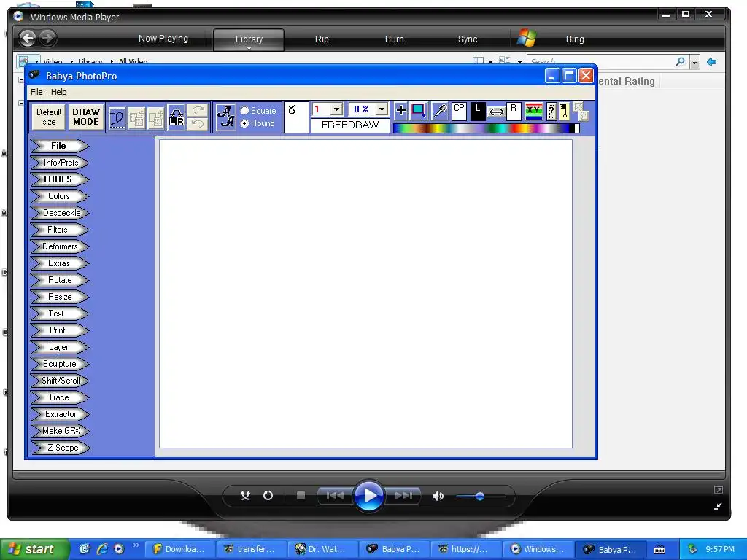Open the Colors sidebar item
747x560 pixels.
click(x=59, y=196)
